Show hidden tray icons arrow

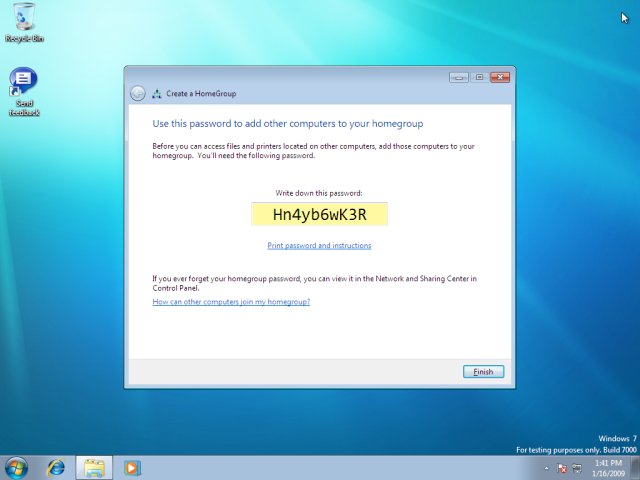point(547,468)
